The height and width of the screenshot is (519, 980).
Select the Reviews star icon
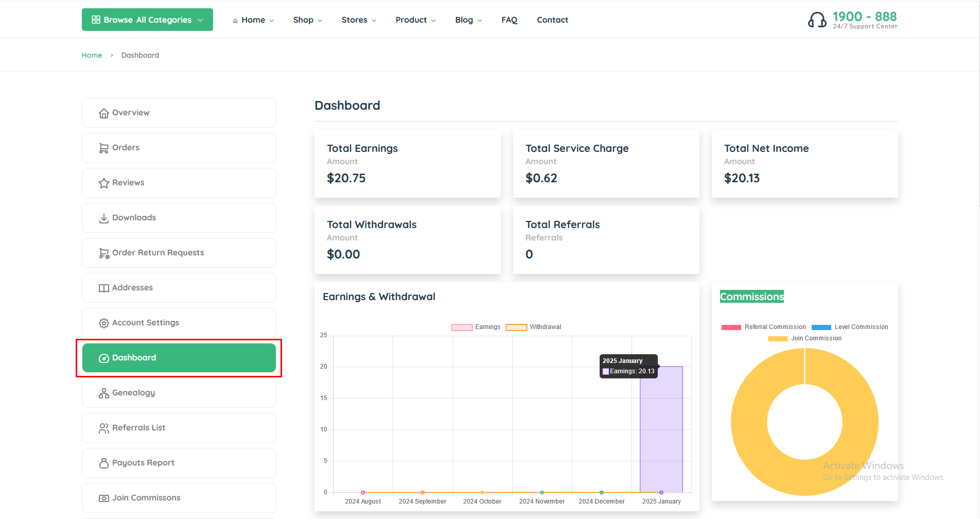(x=104, y=182)
